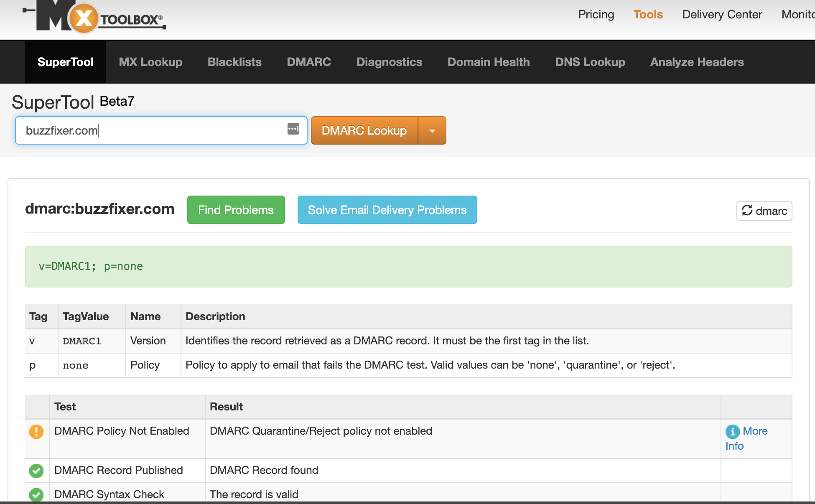This screenshot has width=815, height=504.
Task: Open the SuperTool tab
Action: coord(66,62)
